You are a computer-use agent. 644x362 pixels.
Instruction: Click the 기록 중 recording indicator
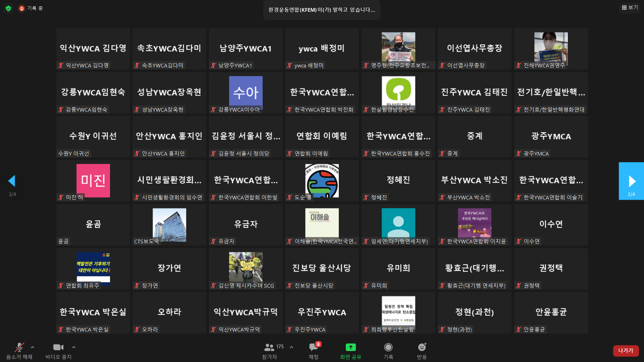click(x=31, y=8)
